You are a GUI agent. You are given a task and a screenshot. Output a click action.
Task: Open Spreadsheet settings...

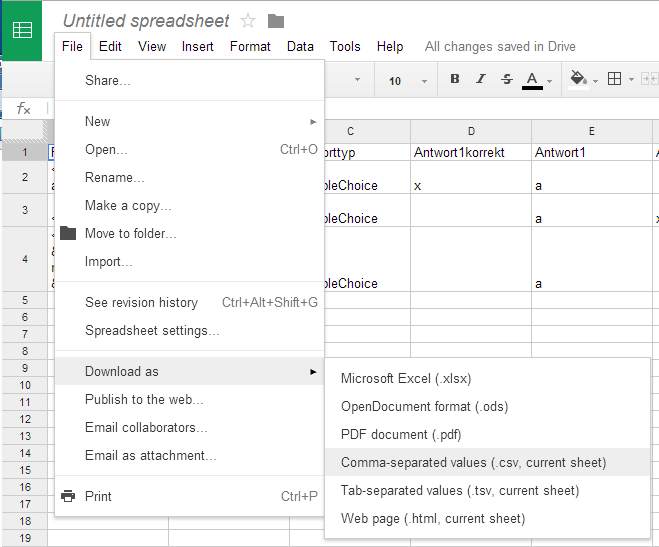click(x=190, y=331)
